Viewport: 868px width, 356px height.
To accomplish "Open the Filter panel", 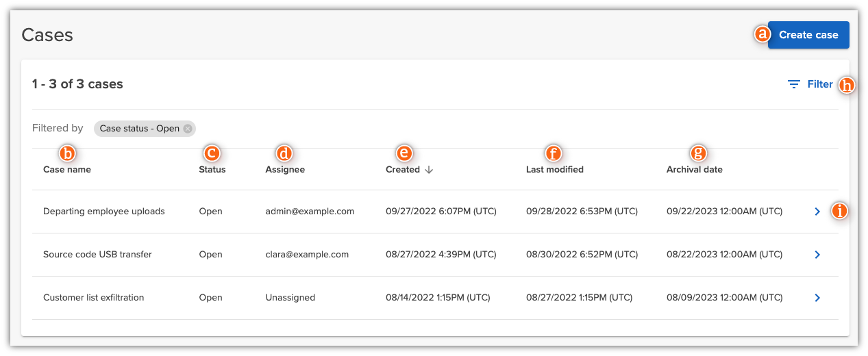I will [x=810, y=84].
